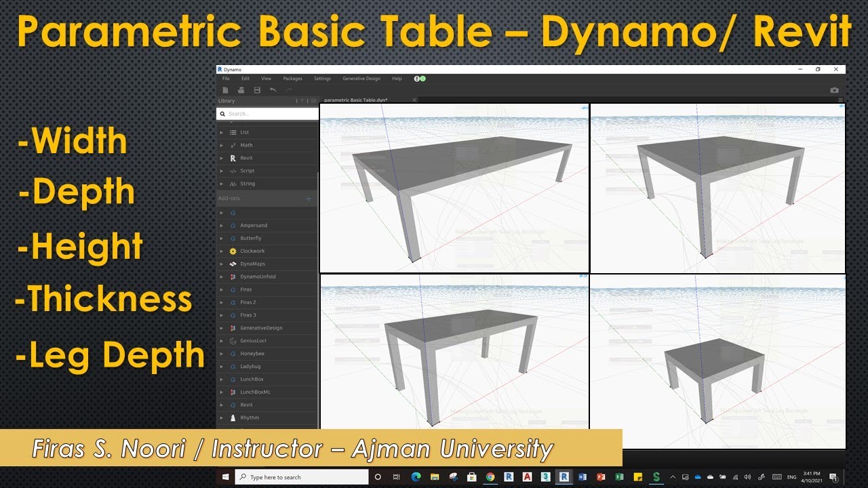Click the Add-ons section header text
The height and width of the screenshot is (488, 868).
click(229, 199)
